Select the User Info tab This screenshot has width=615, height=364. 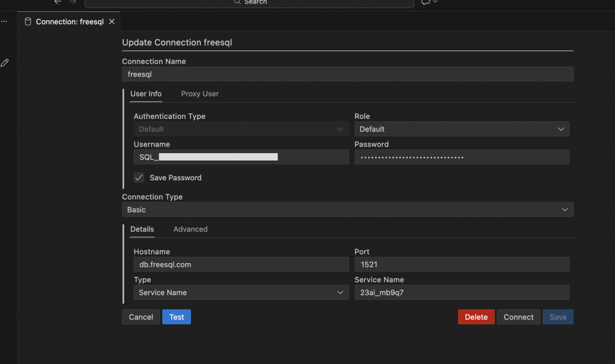pyautogui.click(x=146, y=94)
